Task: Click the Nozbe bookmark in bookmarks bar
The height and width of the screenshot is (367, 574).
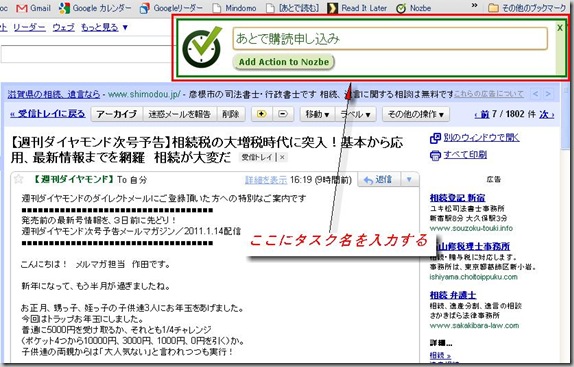Action: coord(414,8)
